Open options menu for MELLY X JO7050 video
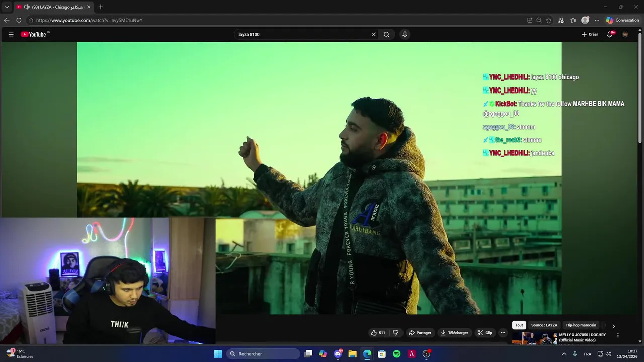 (x=618, y=335)
